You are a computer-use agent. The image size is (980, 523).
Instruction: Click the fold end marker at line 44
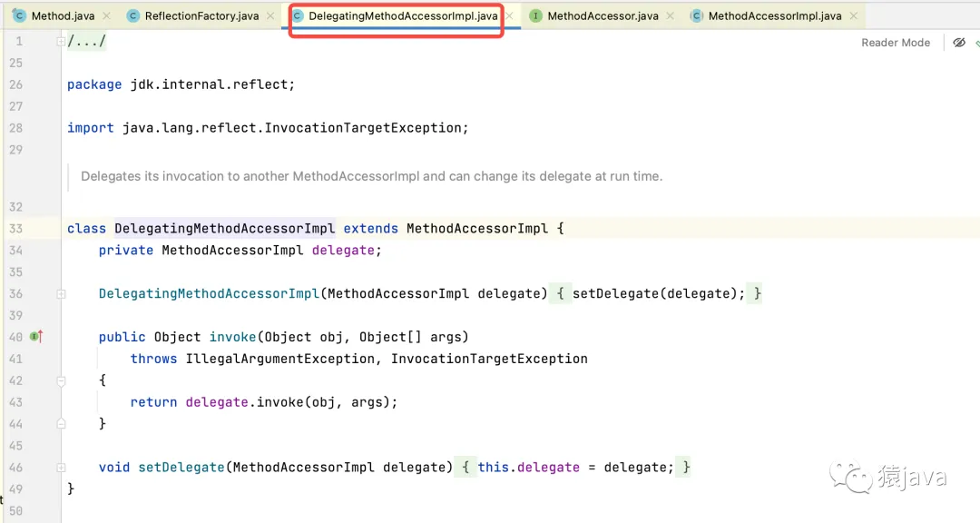pyautogui.click(x=61, y=423)
